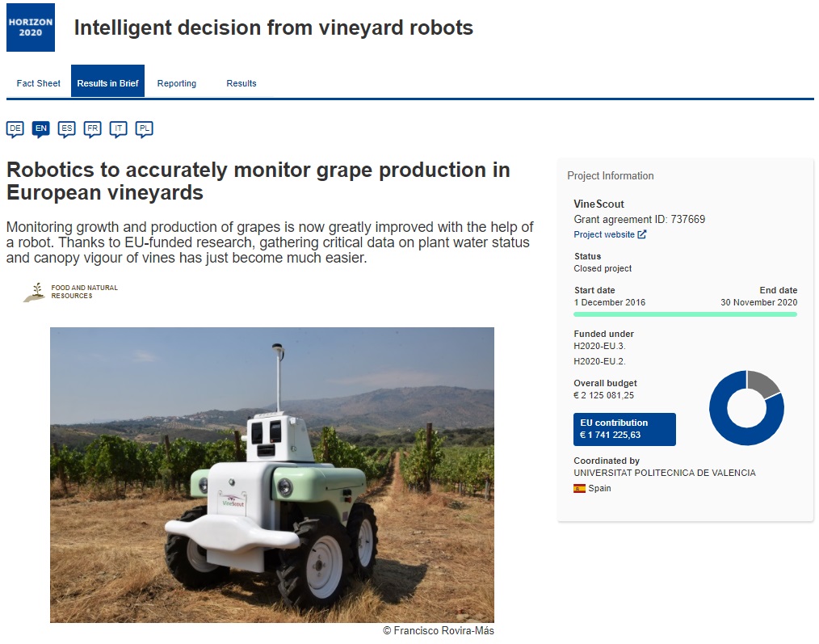The image size is (819, 644).
Task: Open the Fact Sheet tab
Action: pyautogui.click(x=39, y=83)
